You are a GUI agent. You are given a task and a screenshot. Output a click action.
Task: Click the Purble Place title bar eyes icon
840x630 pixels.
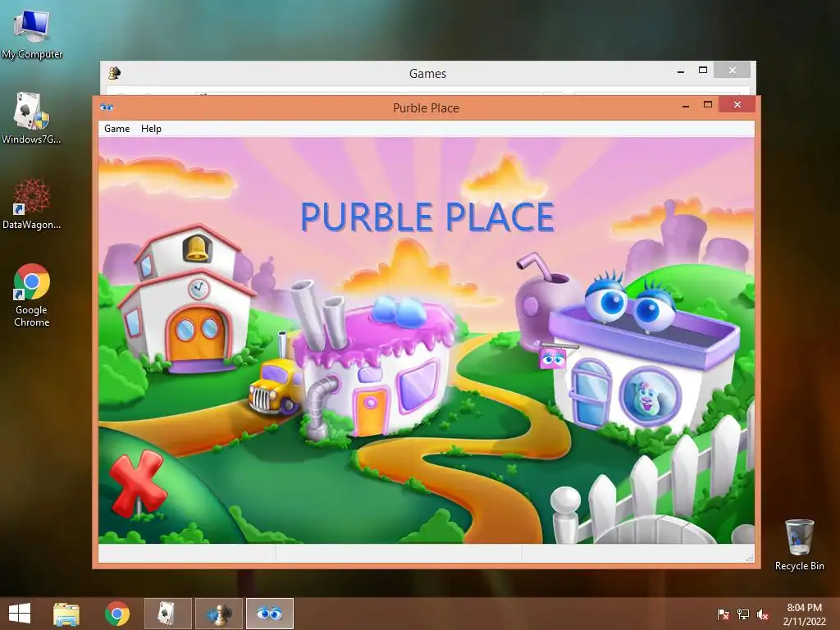click(107, 107)
